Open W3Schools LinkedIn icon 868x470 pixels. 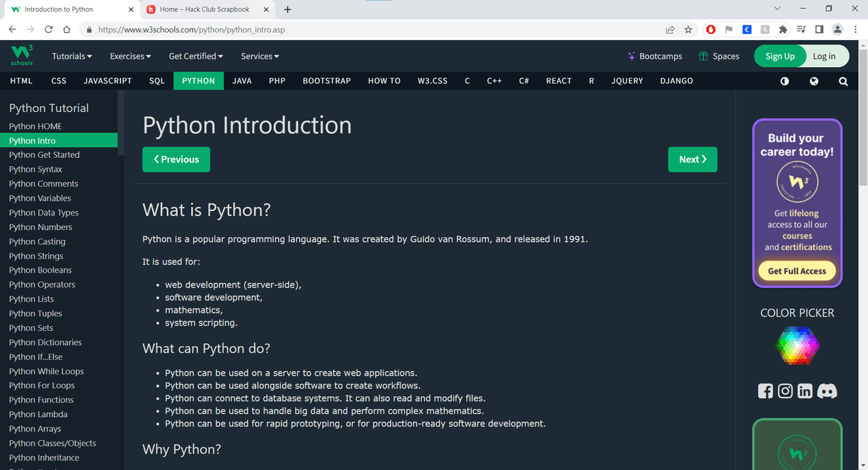pos(805,391)
